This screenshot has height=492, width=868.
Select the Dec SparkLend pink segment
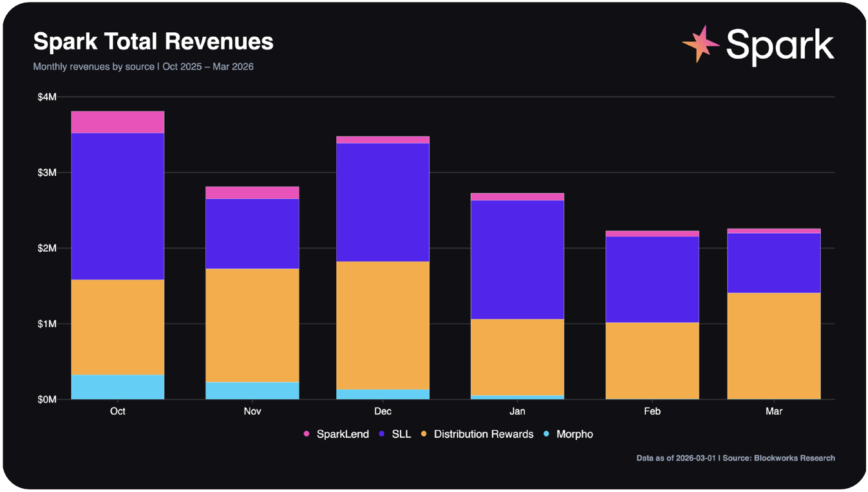point(383,140)
